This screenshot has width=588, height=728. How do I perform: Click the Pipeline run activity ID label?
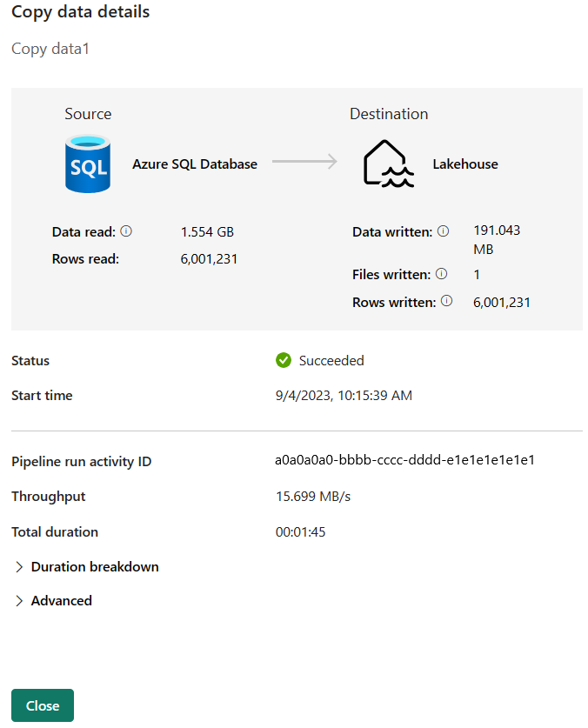coord(81,462)
